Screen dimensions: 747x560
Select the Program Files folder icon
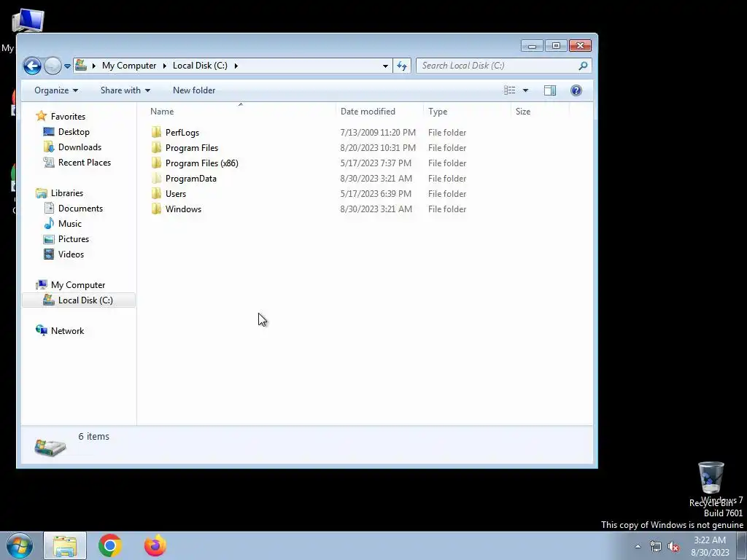pyautogui.click(x=156, y=147)
